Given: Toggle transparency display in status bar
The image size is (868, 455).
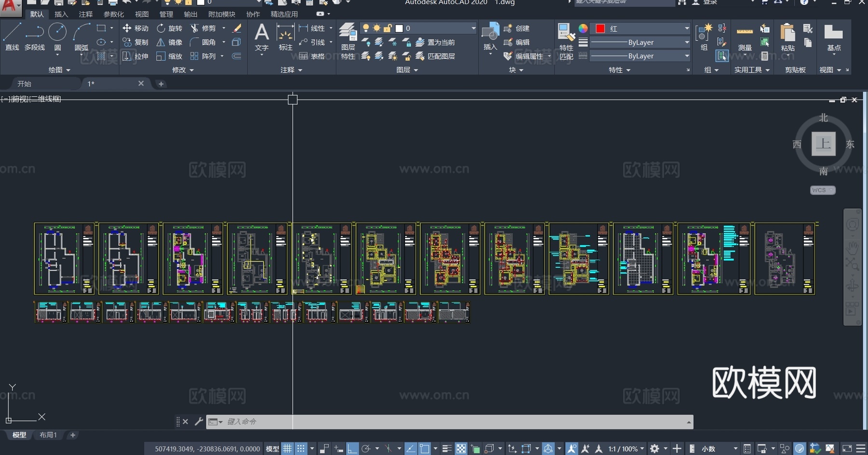Looking at the screenshot, I should point(461,449).
